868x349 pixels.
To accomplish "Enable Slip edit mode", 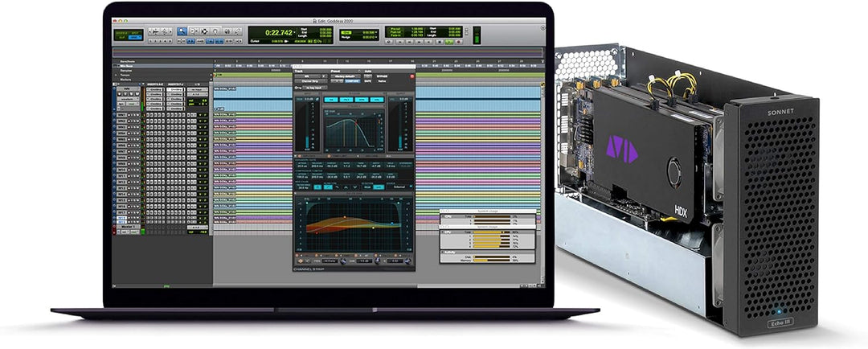I will pyautogui.click(x=121, y=38).
